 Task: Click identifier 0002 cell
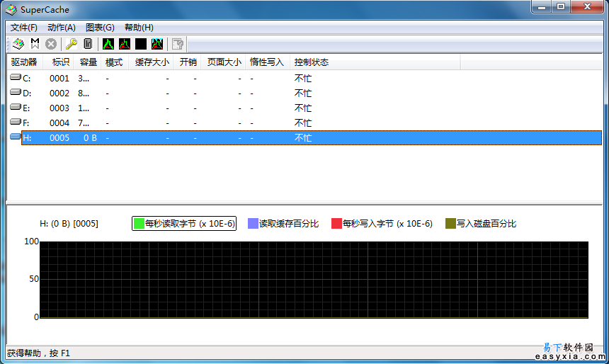click(59, 93)
